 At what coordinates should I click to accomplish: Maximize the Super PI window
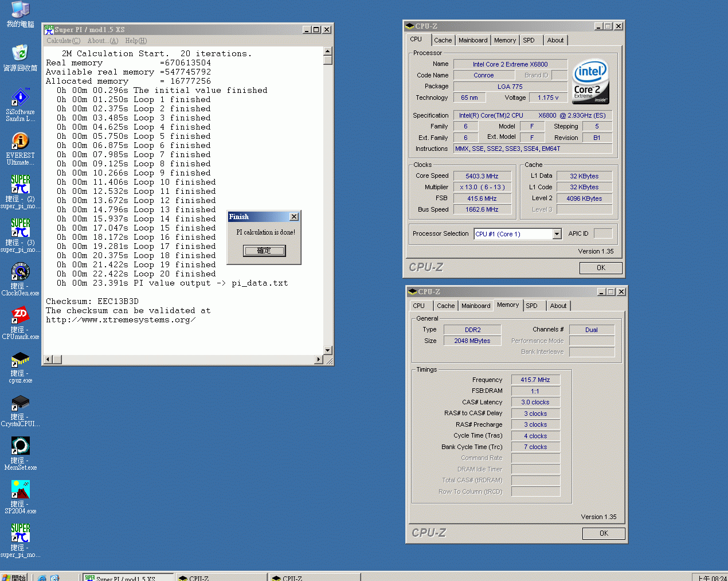click(316, 30)
